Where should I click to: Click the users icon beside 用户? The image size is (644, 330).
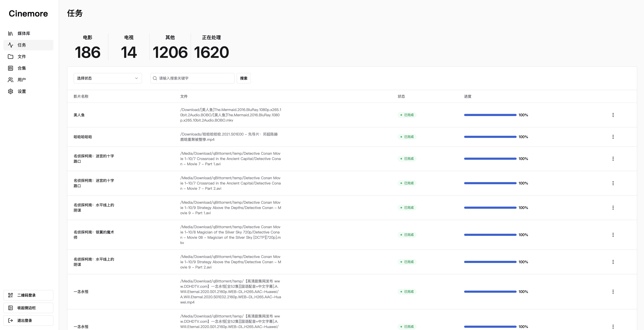(11, 80)
